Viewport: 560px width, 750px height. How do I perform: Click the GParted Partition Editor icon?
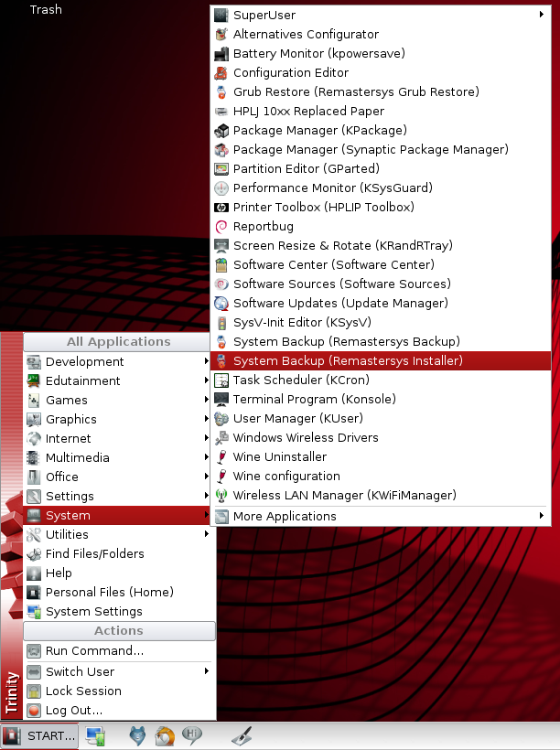point(221,169)
